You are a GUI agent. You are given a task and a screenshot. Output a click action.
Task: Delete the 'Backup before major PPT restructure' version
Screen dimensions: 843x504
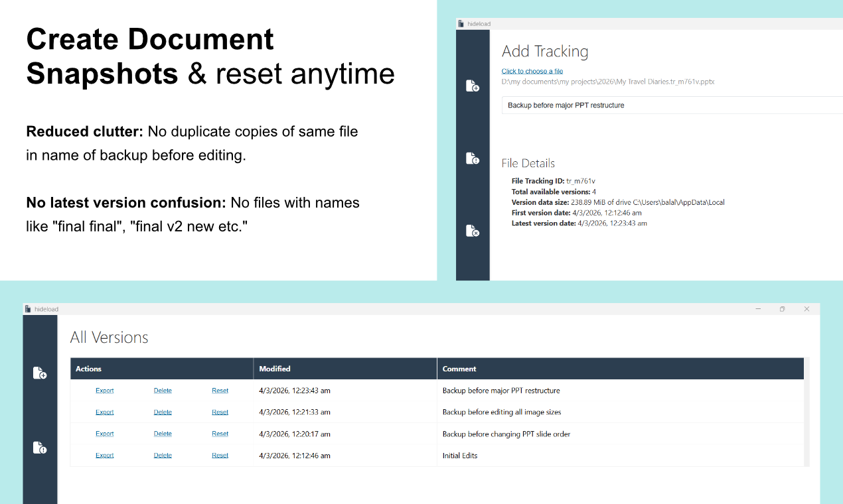[x=163, y=391]
